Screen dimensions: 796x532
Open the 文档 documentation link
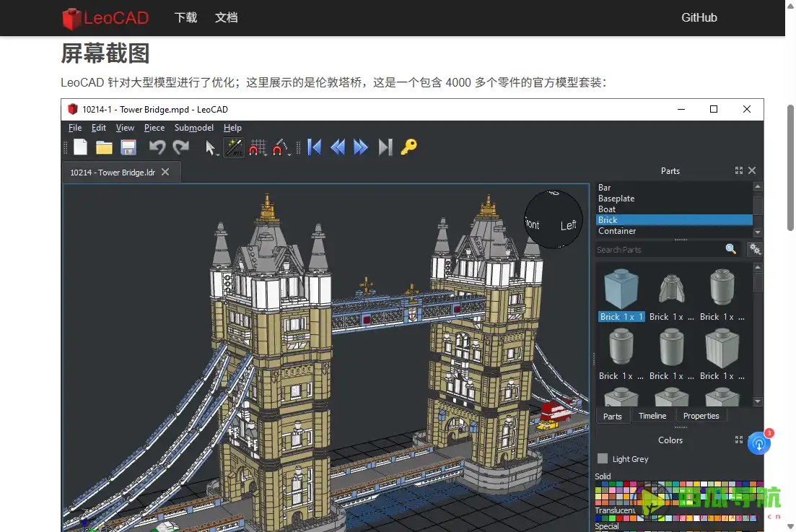click(226, 18)
